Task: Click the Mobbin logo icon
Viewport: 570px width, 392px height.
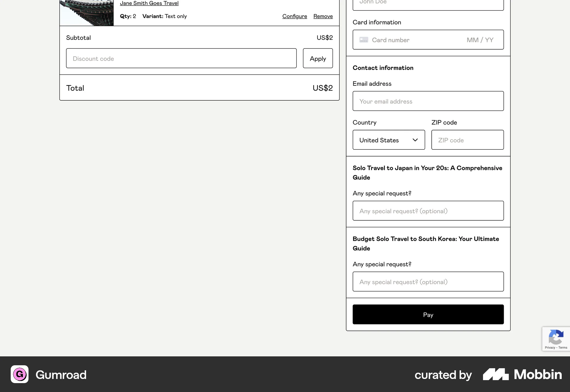Action: pyautogui.click(x=495, y=374)
